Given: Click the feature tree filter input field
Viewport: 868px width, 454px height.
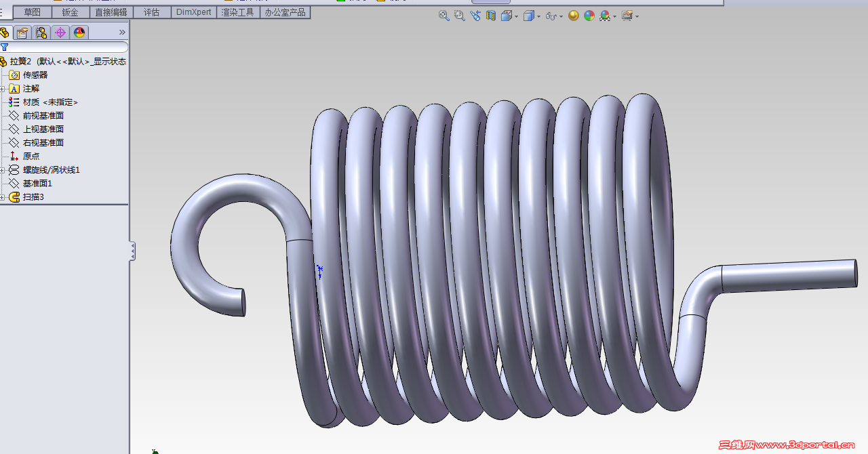Looking at the screenshot, I should 68,47.
